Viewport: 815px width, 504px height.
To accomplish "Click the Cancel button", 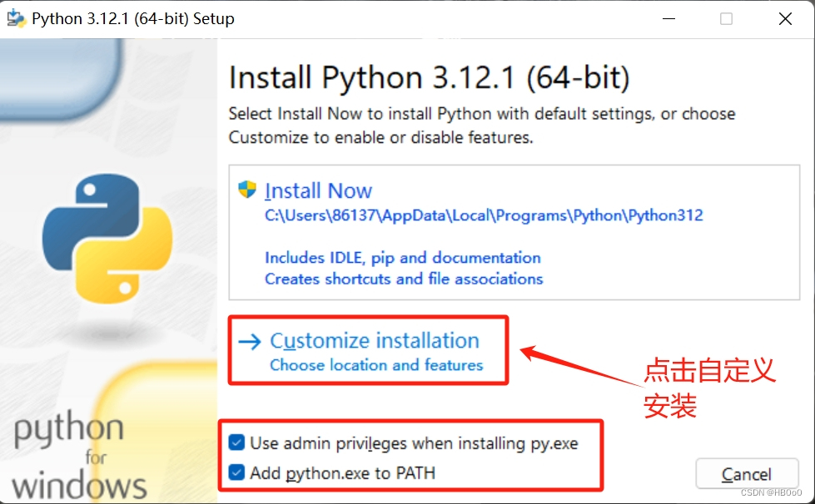I will [x=747, y=474].
